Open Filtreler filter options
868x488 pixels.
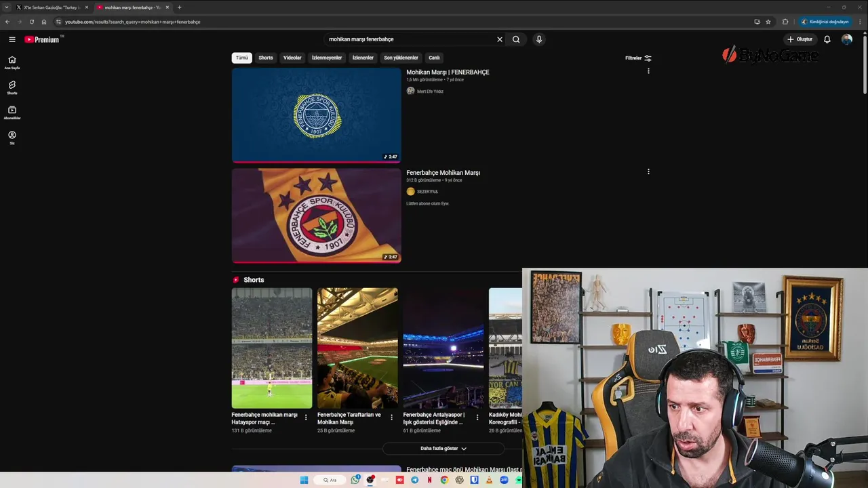(x=638, y=58)
